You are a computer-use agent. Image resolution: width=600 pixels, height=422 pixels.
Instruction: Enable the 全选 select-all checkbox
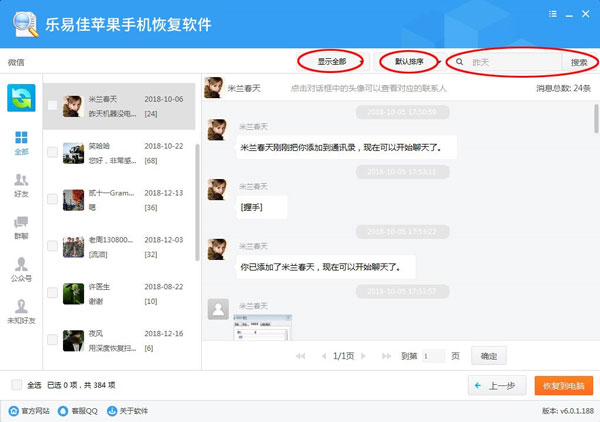tap(16, 385)
